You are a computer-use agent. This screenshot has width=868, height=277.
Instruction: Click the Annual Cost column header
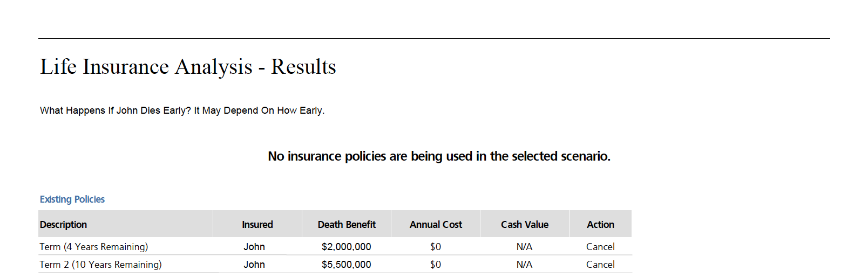(436, 225)
